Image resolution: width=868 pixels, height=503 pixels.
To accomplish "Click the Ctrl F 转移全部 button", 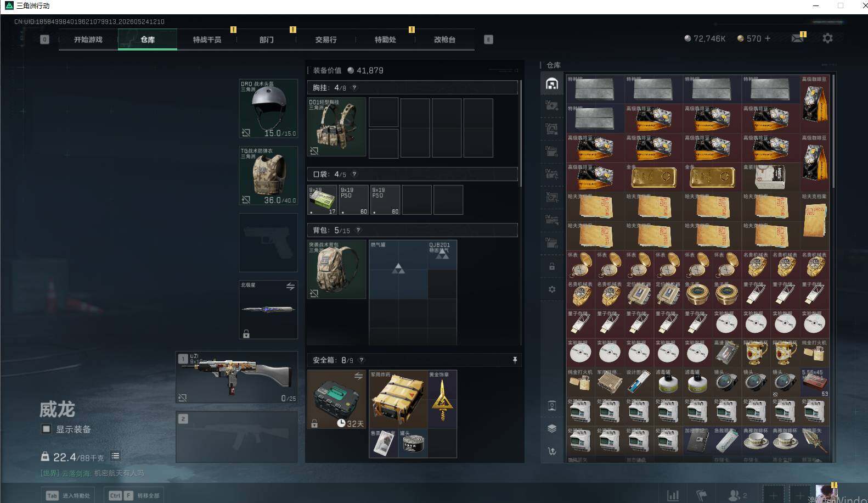I will coord(135,495).
